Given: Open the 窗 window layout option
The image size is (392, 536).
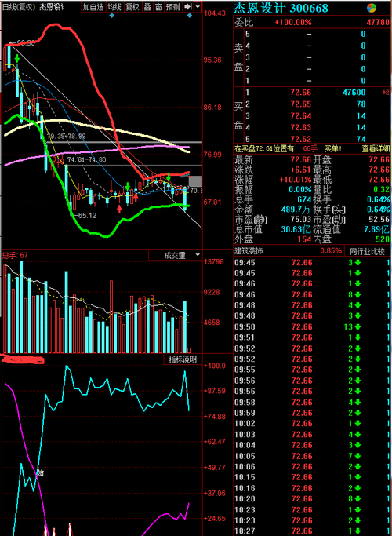Looking at the screenshot, I should 158,6.
